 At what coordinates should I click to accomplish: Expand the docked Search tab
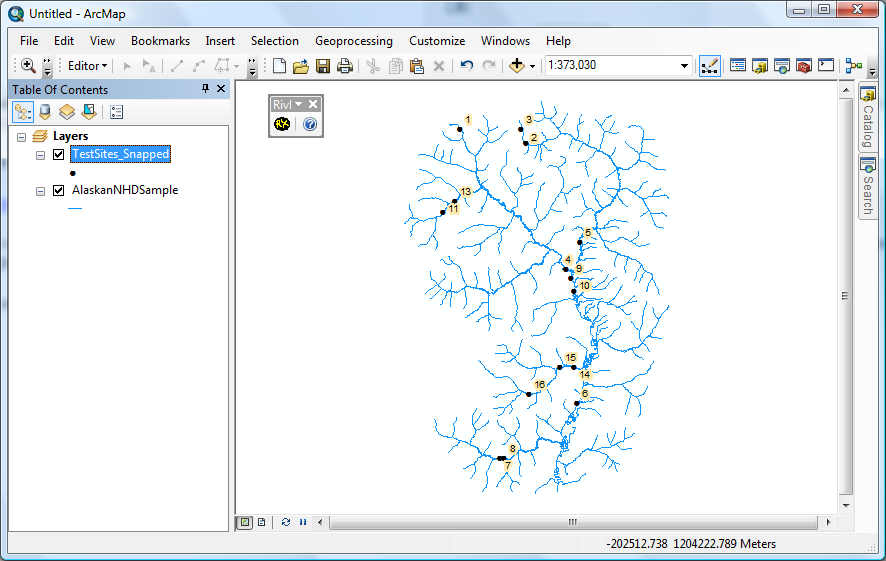pos(868,186)
